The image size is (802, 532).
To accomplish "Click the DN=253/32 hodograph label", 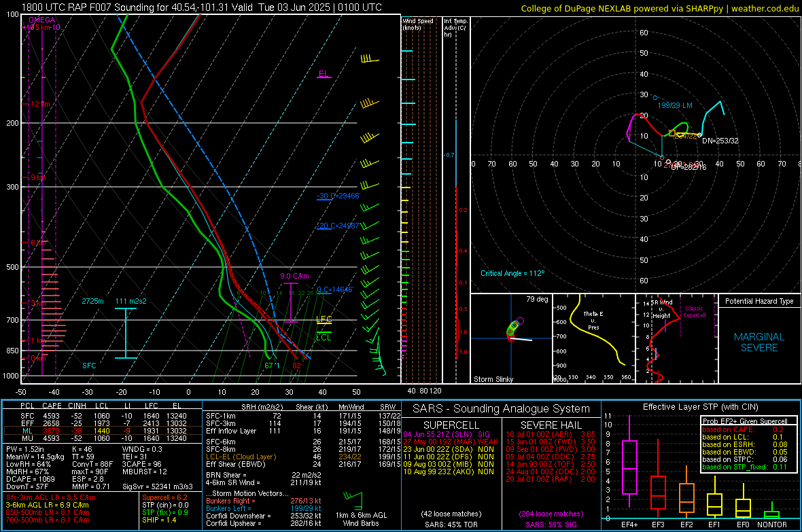I will 720,141.
